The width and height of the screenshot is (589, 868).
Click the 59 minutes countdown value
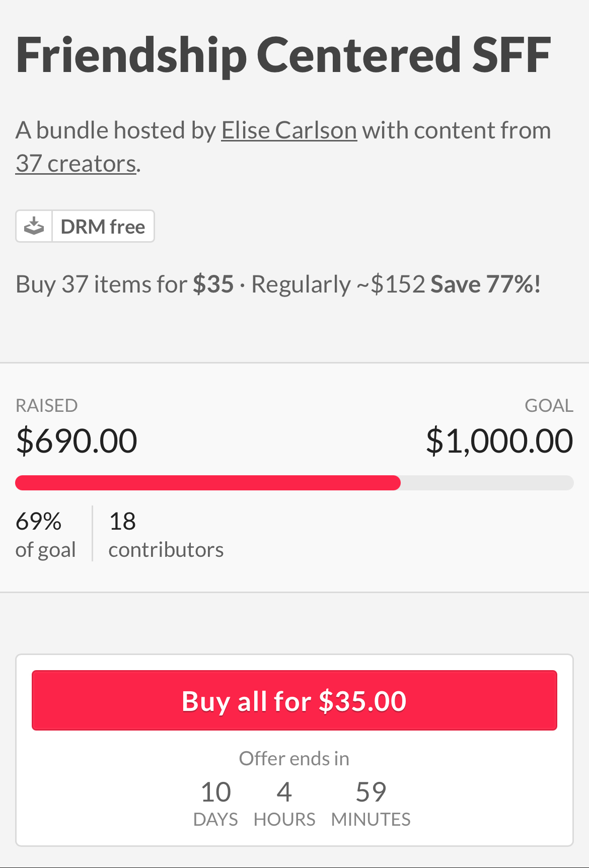[x=371, y=792]
